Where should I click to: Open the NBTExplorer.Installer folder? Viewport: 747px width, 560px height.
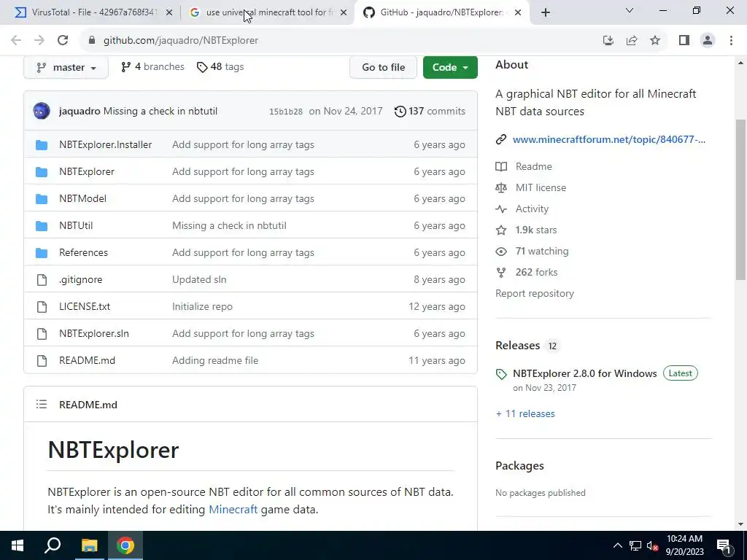coord(105,145)
